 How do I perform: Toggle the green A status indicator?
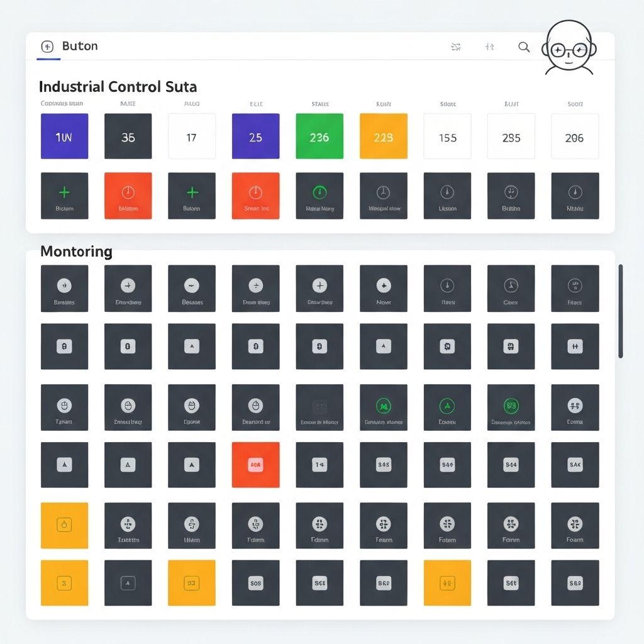pyautogui.click(x=447, y=407)
